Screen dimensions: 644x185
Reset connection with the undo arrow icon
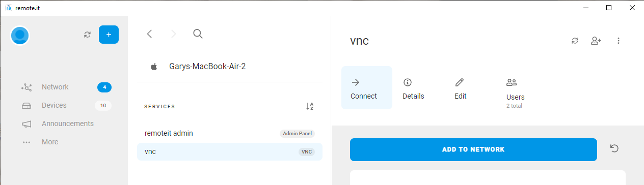[614, 148]
